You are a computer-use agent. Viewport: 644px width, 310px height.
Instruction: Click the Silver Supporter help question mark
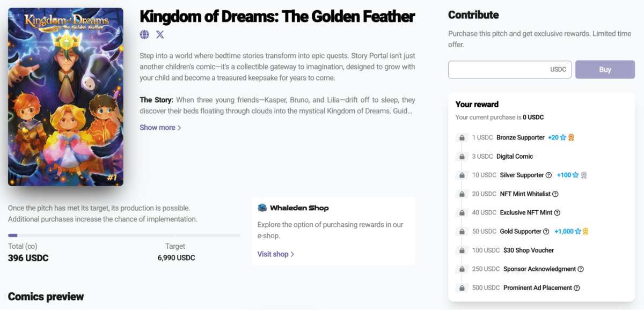(x=548, y=175)
